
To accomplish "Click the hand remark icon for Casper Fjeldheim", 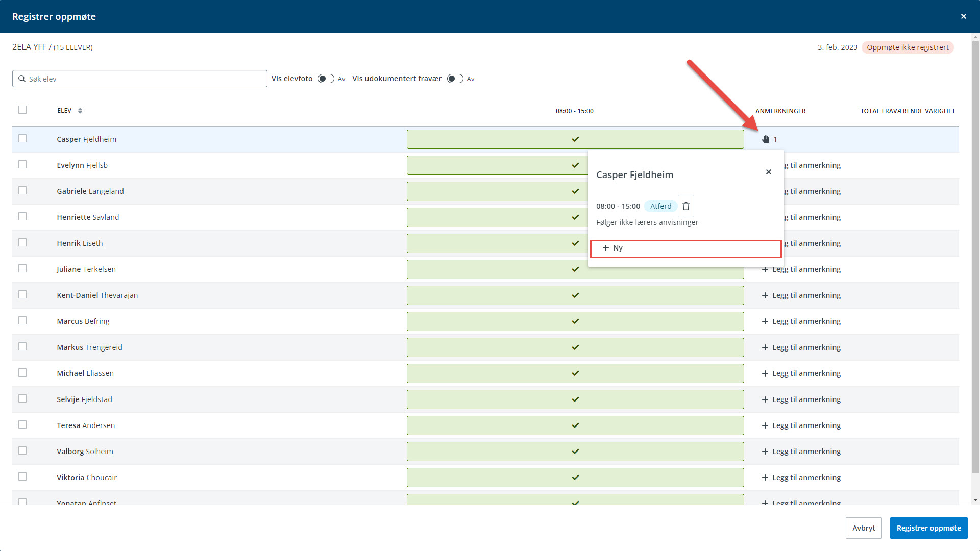I will point(766,139).
